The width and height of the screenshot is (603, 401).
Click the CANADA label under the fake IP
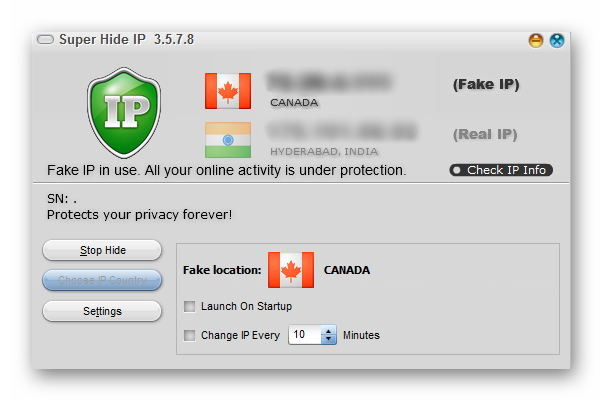[294, 103]
